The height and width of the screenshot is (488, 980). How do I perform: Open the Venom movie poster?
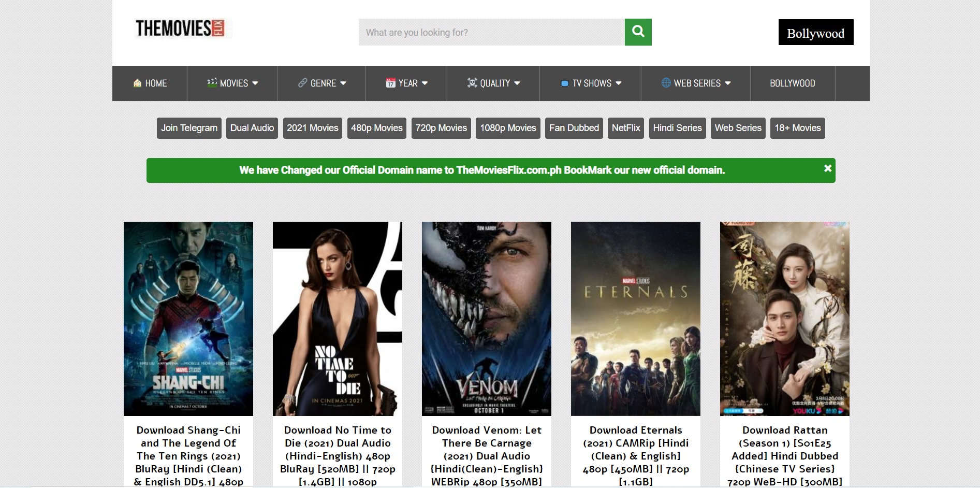click(486, 319)
